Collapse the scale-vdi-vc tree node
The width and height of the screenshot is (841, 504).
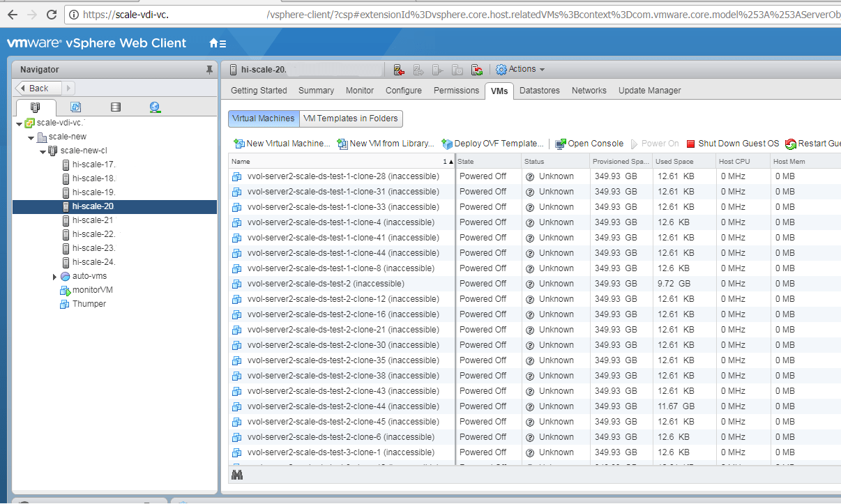(x=19, y=123)
